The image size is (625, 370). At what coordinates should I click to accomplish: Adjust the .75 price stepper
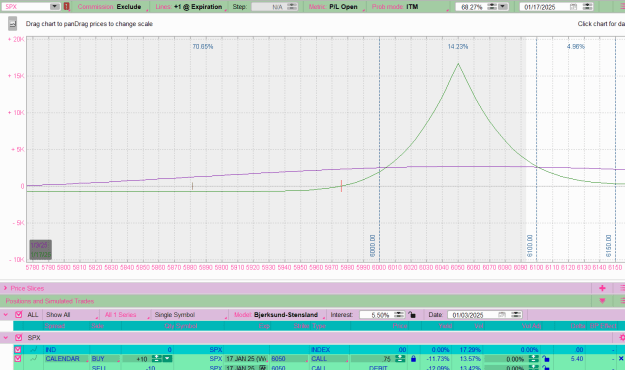point(400,359)
